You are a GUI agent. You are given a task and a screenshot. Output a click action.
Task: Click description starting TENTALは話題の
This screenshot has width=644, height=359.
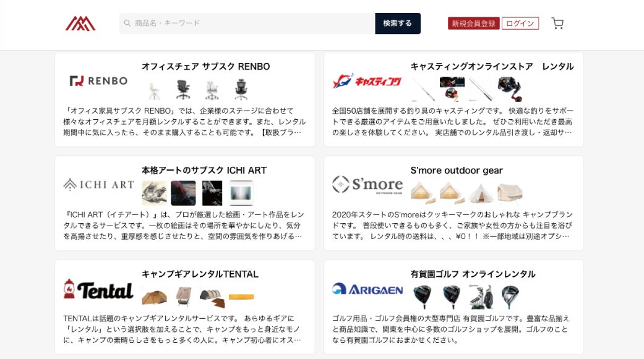point(182,329)
